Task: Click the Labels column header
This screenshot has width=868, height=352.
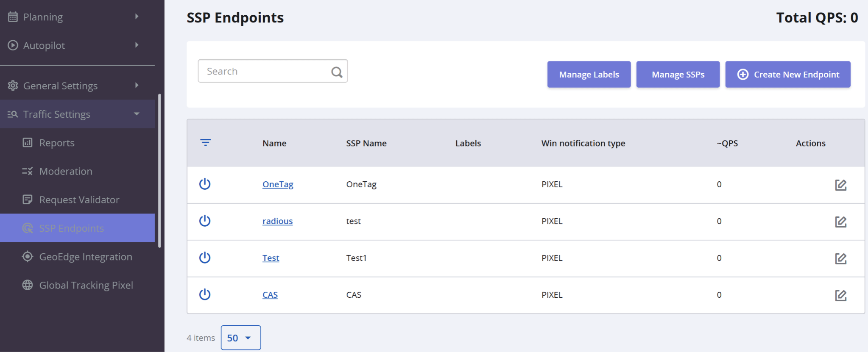Action: point(468,143)
